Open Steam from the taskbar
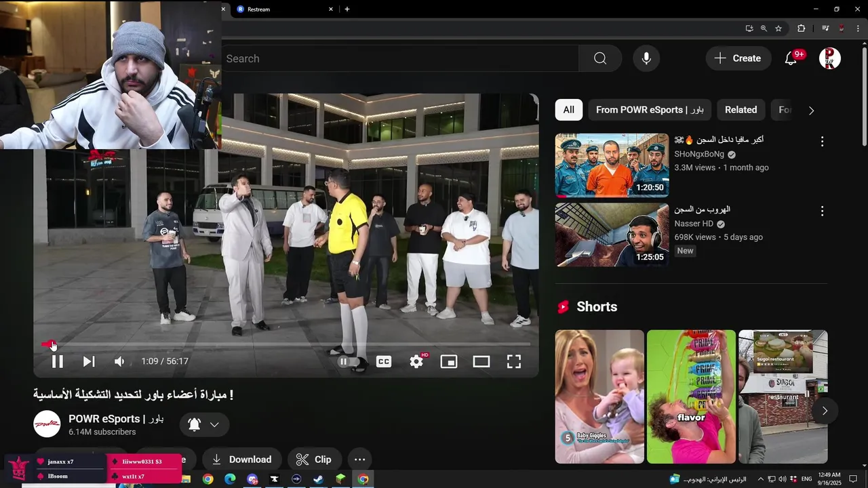Screen dimensions: 868x488 (x=318, y=479)
